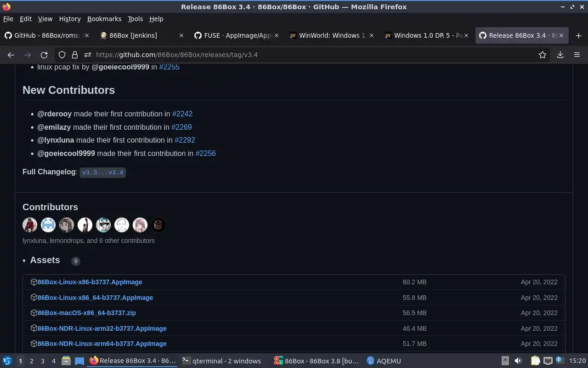Image resolution: width=588 pixels, height=368 pixels.
Task: Open the blue pixel pattern contributor avatar
Action: (x=48, y=225)
